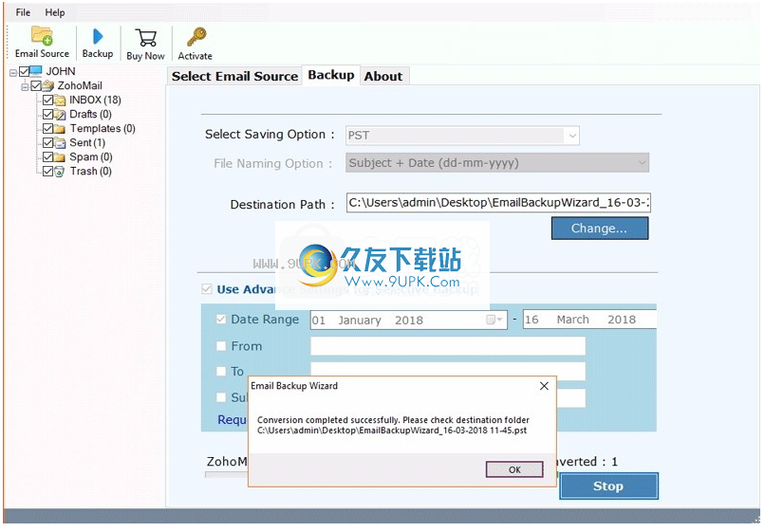Screen dimensions: 765x532
Task: Click the Email Source toolbar icon
Action: 42,36
